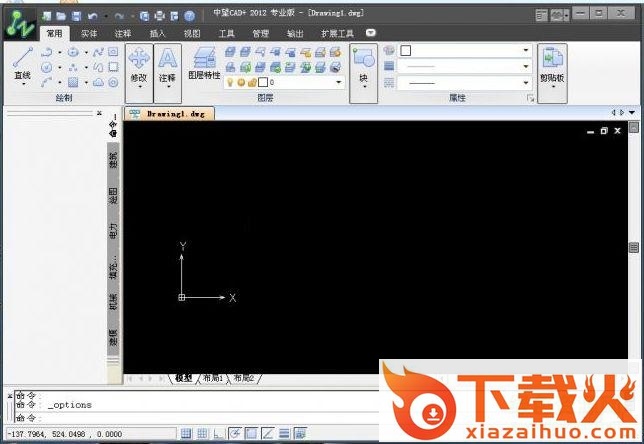Screen dimensions: 644x444
Task: Click the 块 block panel icon
Action: (x=363, y=58)
